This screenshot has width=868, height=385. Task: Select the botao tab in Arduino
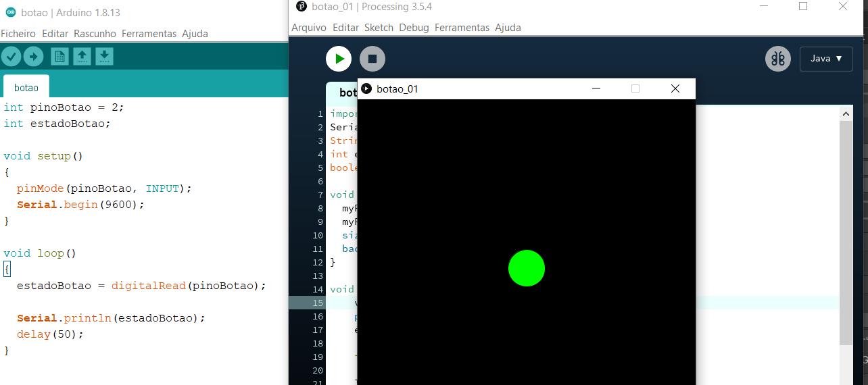coord(26,87)
